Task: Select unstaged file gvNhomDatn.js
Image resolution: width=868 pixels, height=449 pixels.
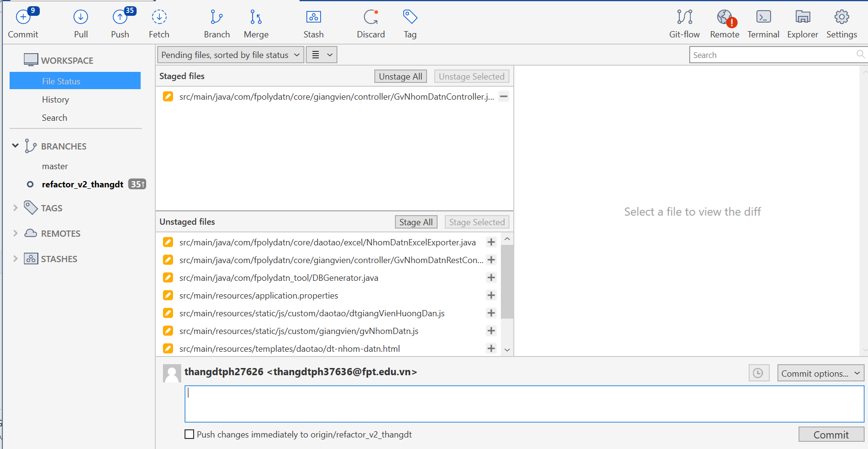Action: (x=299, y=331)
